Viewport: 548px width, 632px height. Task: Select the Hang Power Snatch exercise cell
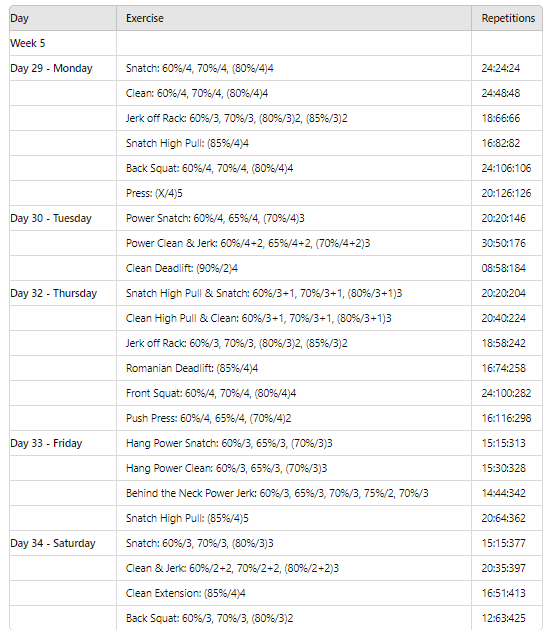pyautogui.click(x=294, y=443)
